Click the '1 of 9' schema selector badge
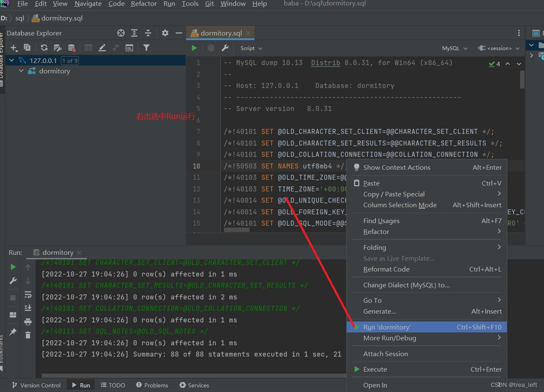 point(70,61)
